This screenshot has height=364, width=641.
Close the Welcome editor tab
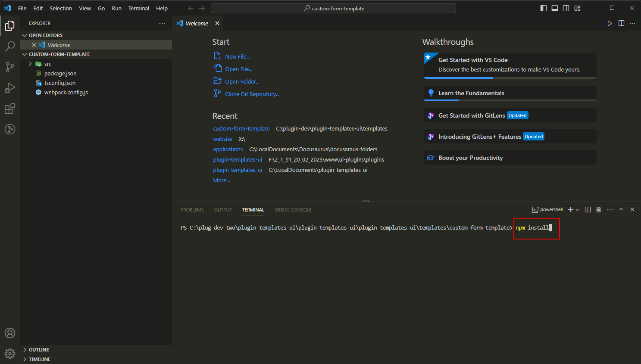pos(217,23)
